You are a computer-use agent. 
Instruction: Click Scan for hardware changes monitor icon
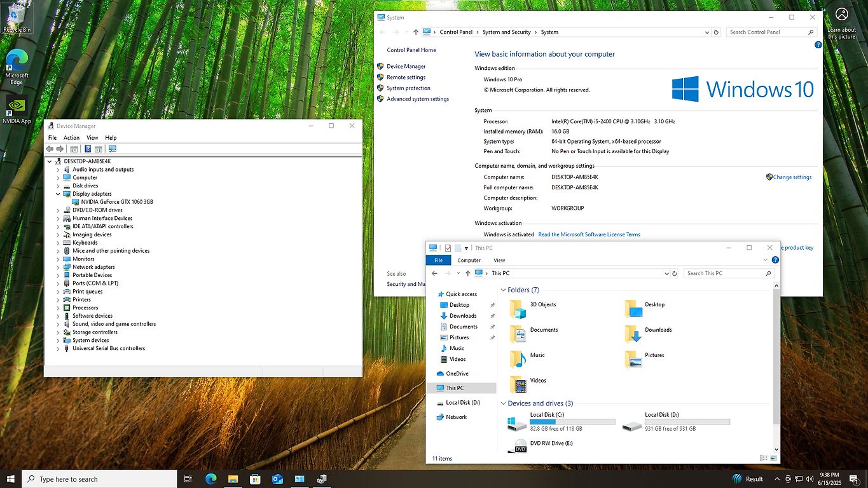pos(113,149)
